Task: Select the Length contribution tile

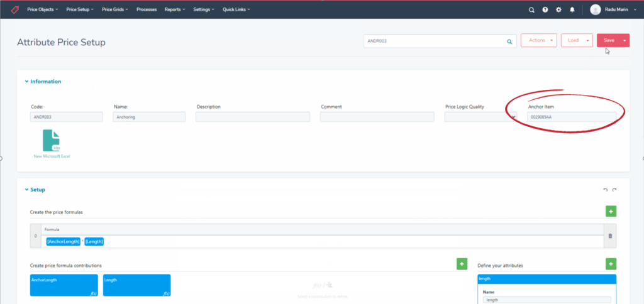Action: (136, 285)
